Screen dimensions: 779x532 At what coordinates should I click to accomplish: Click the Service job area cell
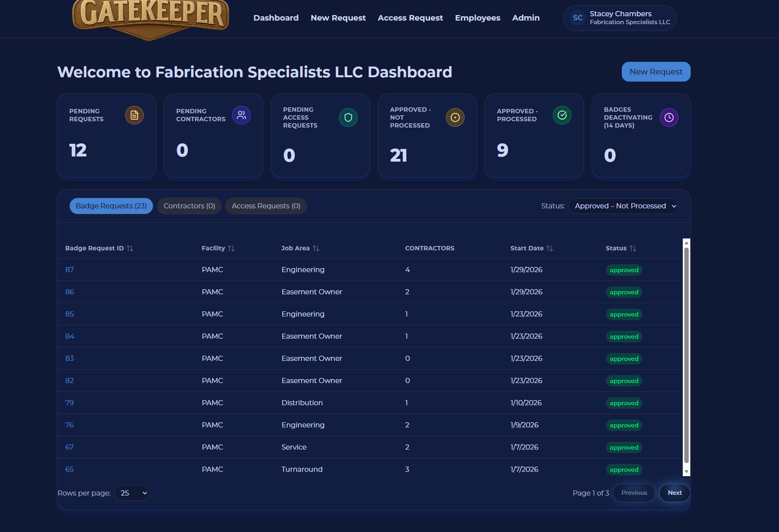(294, 447)
